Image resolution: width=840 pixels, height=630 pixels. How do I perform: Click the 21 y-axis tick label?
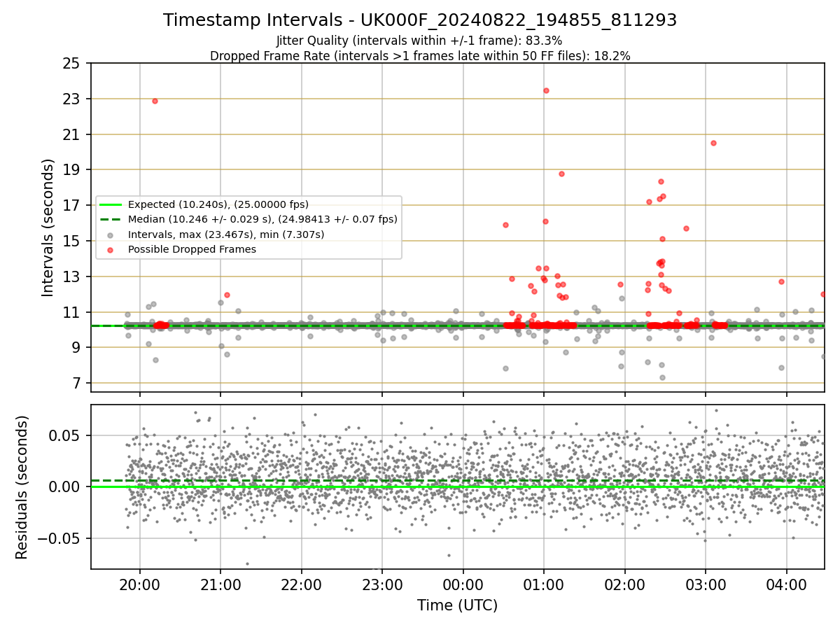tap(71, 134)
